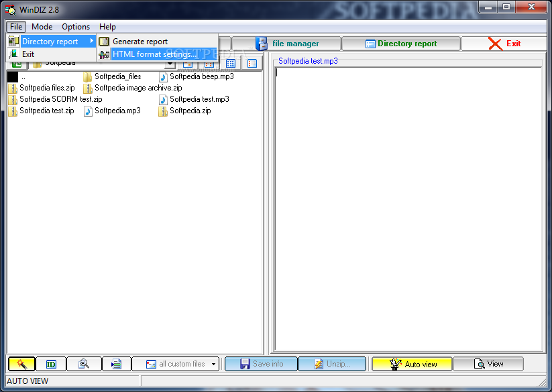Open the File menu
552x392 pixels.
(x=16, y=27)
